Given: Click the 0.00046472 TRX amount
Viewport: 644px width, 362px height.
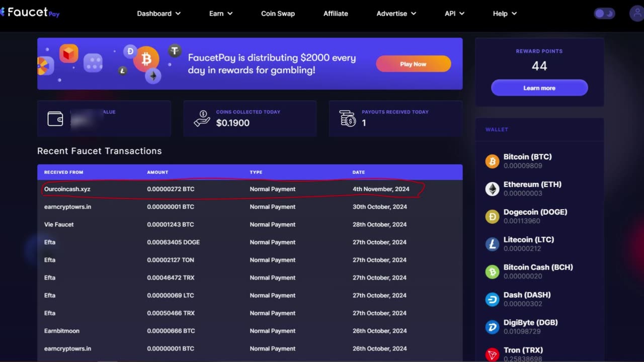Looking at the screenshot, I should click(x=171, y=278).
